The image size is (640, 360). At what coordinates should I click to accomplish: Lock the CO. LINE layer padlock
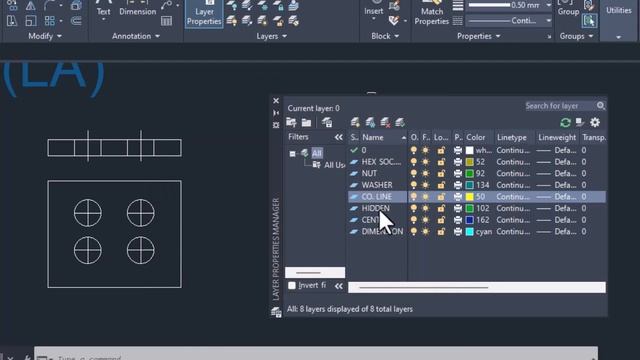(x=441, y=197)
